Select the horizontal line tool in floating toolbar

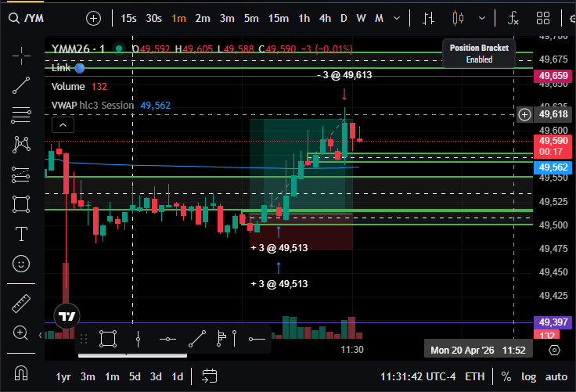coord(167,339)
